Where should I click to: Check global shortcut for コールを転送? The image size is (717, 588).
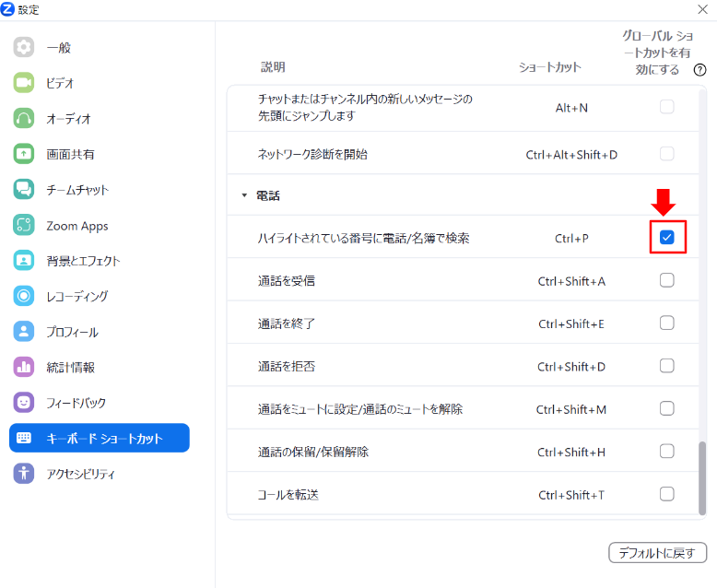[x=666, y=494]
